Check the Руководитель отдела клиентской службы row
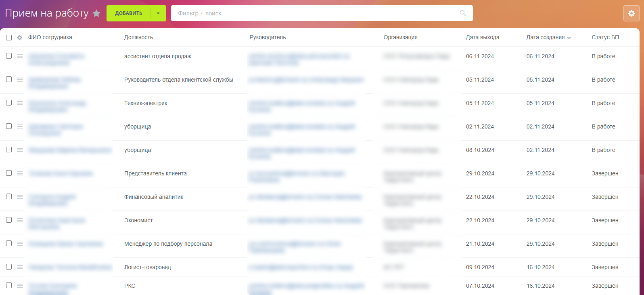Viewport: 644px width, 295px height. pos(9,79)
